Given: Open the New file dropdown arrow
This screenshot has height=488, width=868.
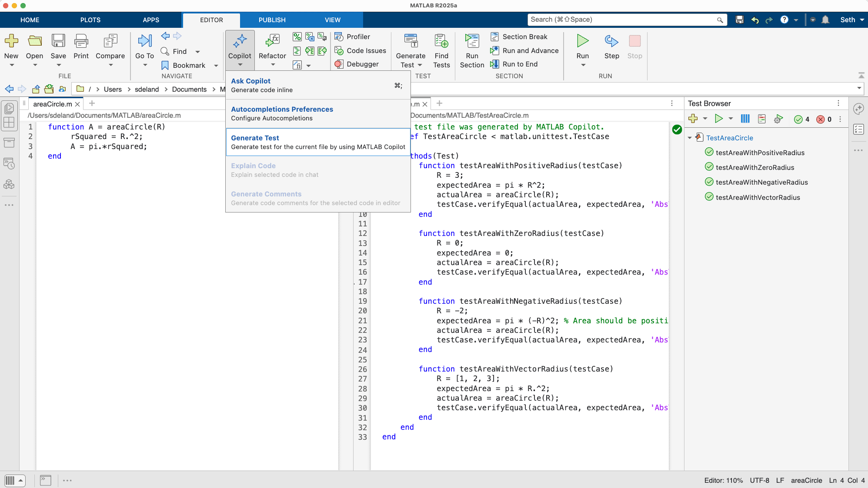Looking at the screenshot, I should pos(11,65).
